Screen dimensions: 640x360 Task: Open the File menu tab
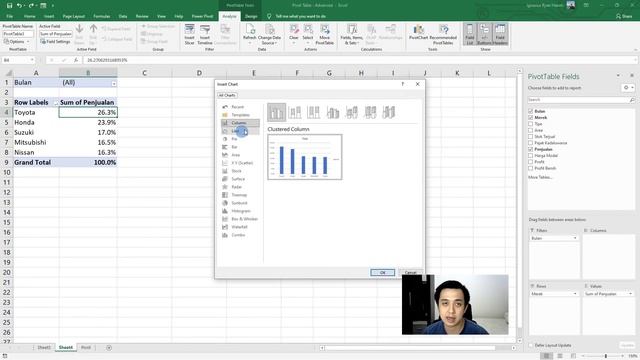coord(10,16)
